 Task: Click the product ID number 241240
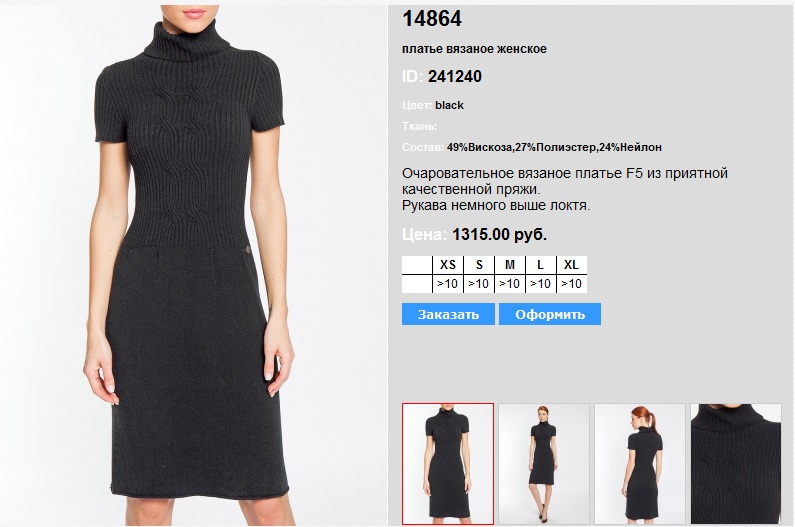click(x=455, y=77)
